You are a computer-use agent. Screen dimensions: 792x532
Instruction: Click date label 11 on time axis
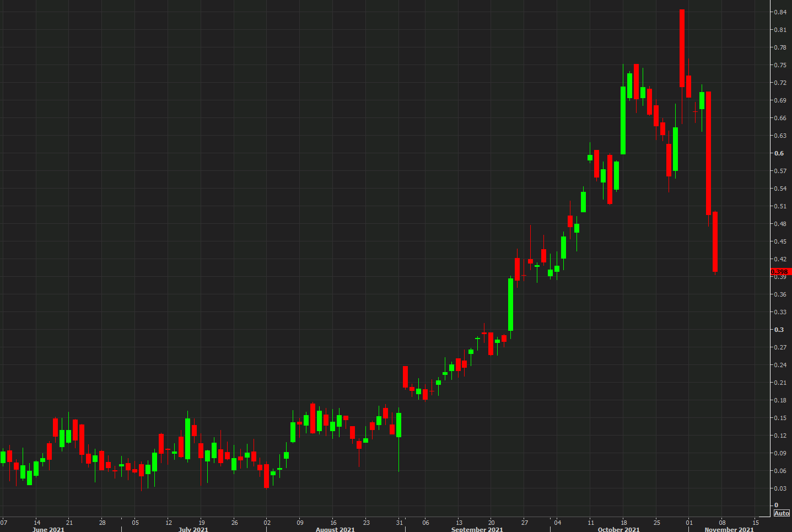coord(591,522)
